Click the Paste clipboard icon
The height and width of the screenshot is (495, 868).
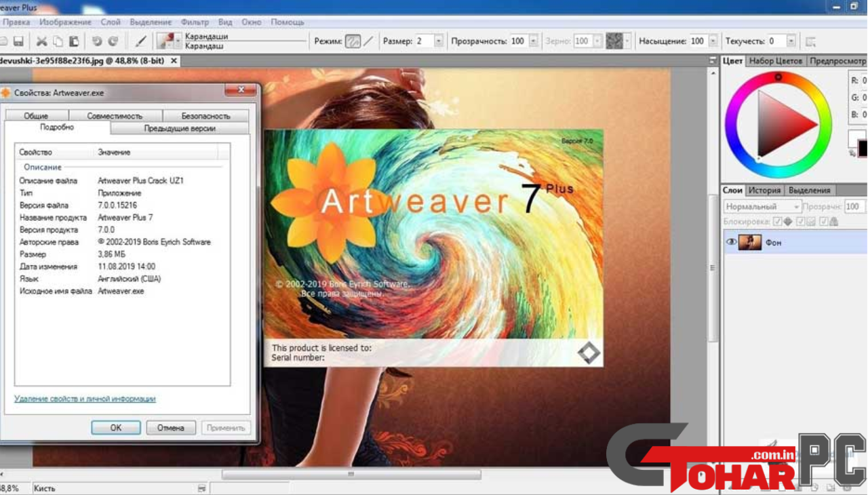pos(74,41)
